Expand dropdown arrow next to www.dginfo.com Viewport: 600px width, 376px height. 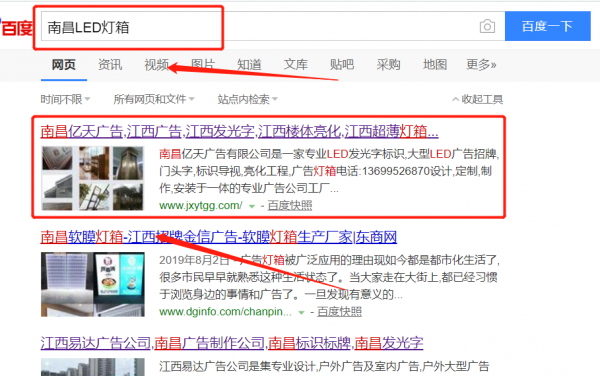[302, 313]
